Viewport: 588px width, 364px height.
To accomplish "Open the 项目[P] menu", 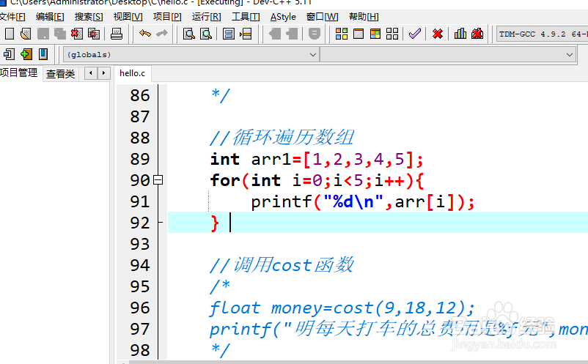I will pyautogui.click(x=167, y=17).
